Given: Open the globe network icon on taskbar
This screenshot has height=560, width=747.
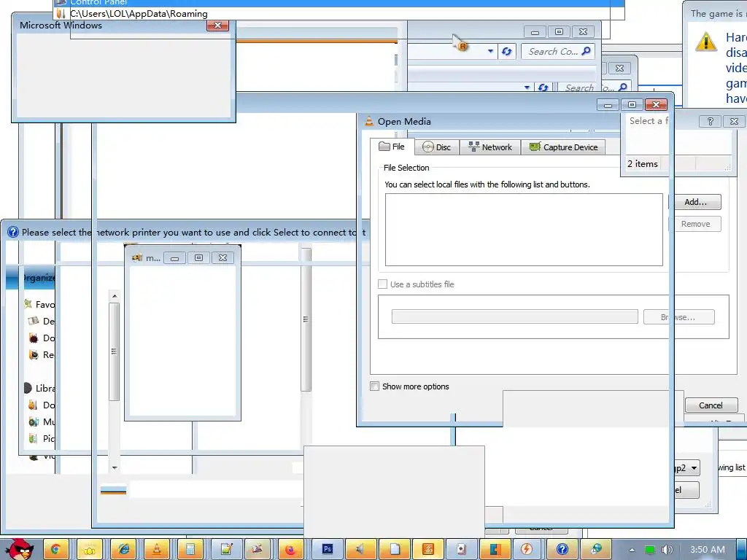Looking at the screenshot, I should coord(595,550).
